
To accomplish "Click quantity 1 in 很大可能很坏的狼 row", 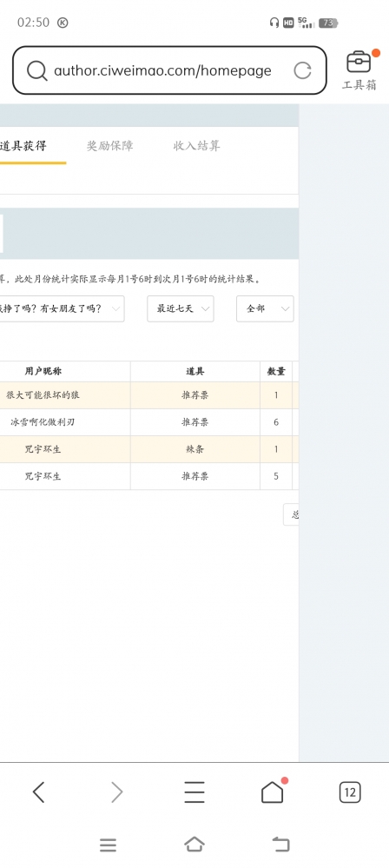I will click(x=276, y=395).
